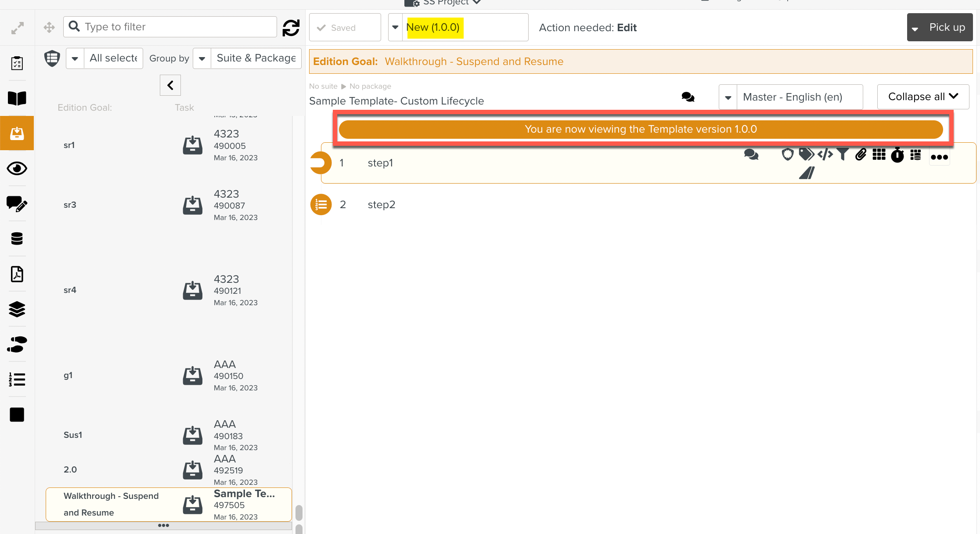The image size is (980, 534).
Task: Open the stopwatch timer icon on step1
Action: (897, 155)
